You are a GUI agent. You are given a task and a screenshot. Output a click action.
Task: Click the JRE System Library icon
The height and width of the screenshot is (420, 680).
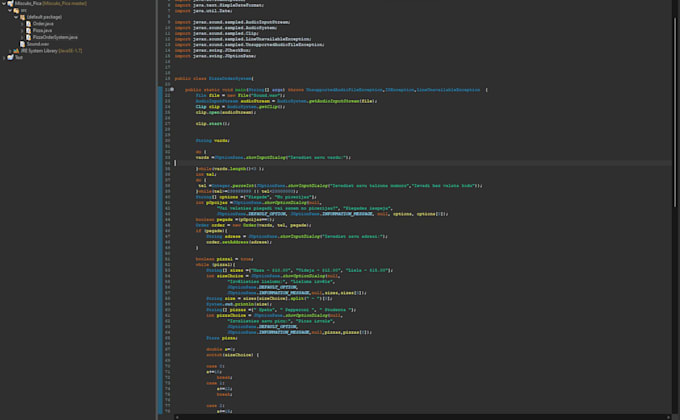(x=16, y=51)
